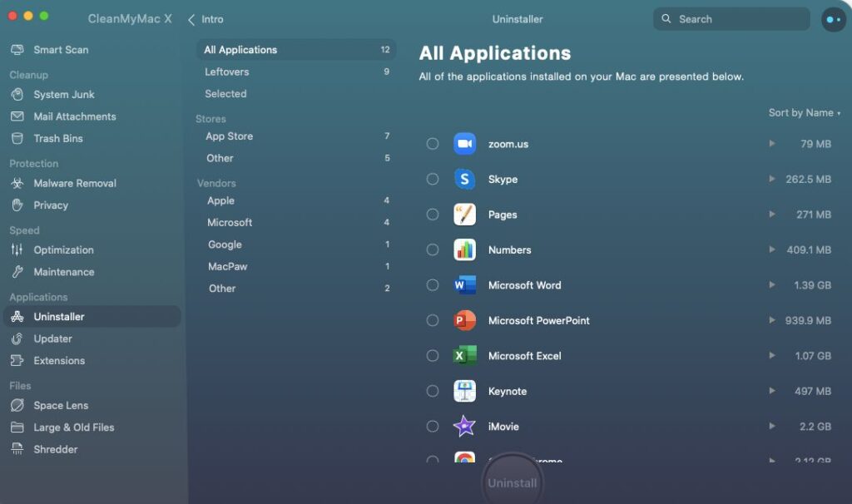Viewport: 852px width, 504px height.
Task: Show the All Applications category
Action: tap(296, 49)
